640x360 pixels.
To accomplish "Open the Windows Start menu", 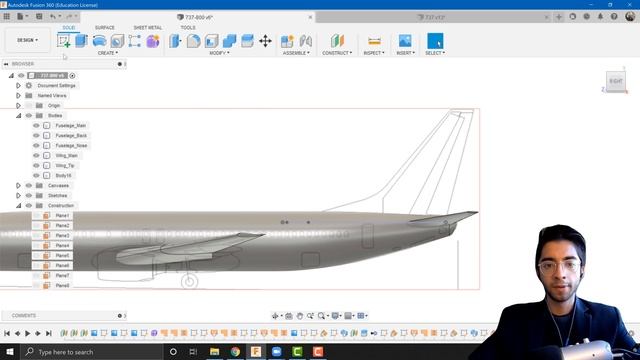I will [x=9, y=352].
